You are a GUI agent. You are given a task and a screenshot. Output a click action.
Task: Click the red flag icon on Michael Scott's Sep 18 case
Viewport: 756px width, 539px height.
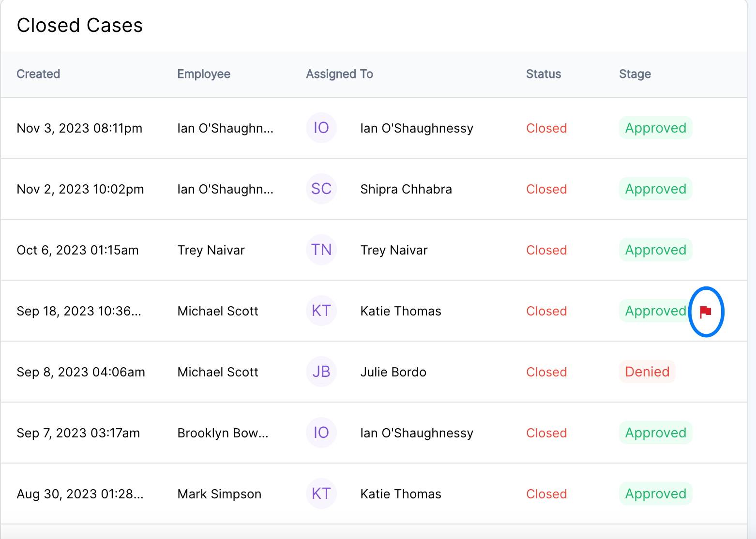tap(706, 312)
